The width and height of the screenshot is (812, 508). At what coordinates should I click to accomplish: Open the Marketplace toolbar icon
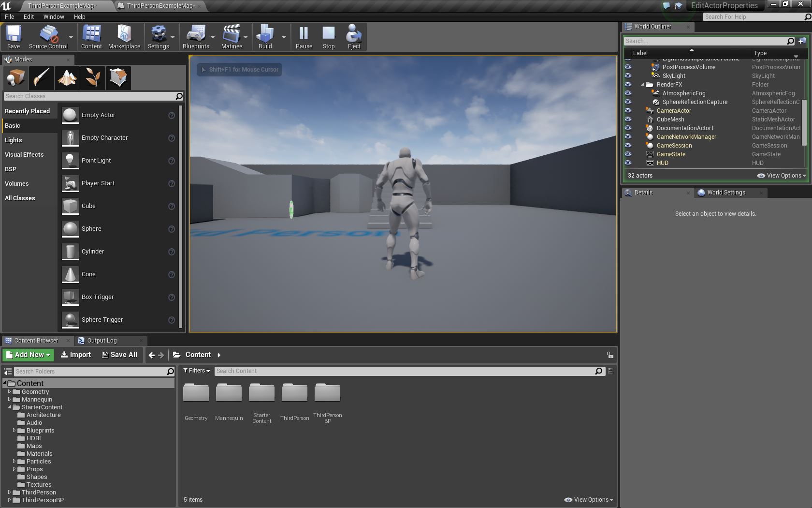[x=124, y=37]
